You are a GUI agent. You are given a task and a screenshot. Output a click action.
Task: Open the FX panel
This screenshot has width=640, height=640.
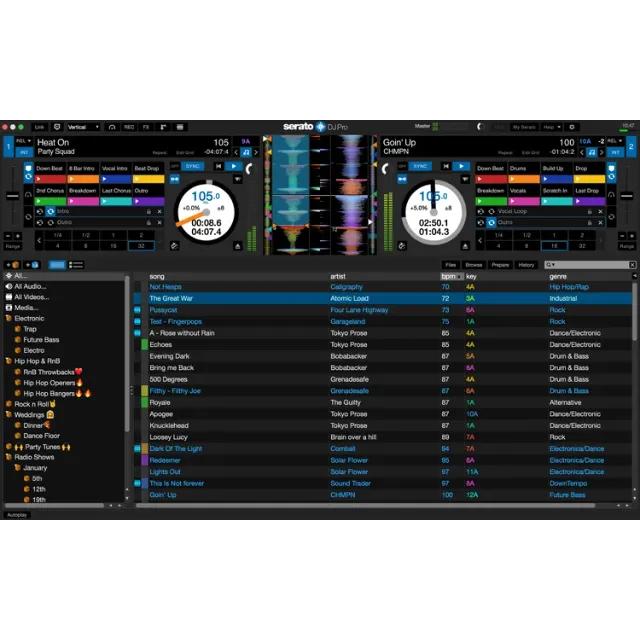point(145,127)
